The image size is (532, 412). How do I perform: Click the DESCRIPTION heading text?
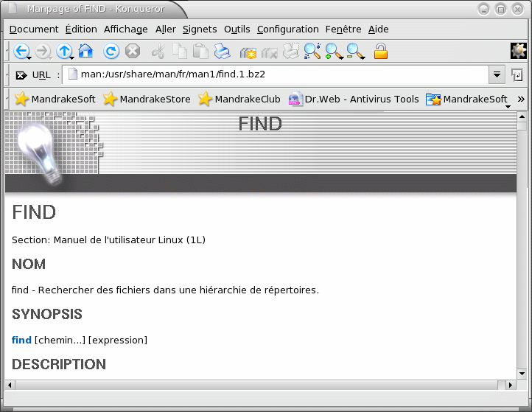pos(59,365)
